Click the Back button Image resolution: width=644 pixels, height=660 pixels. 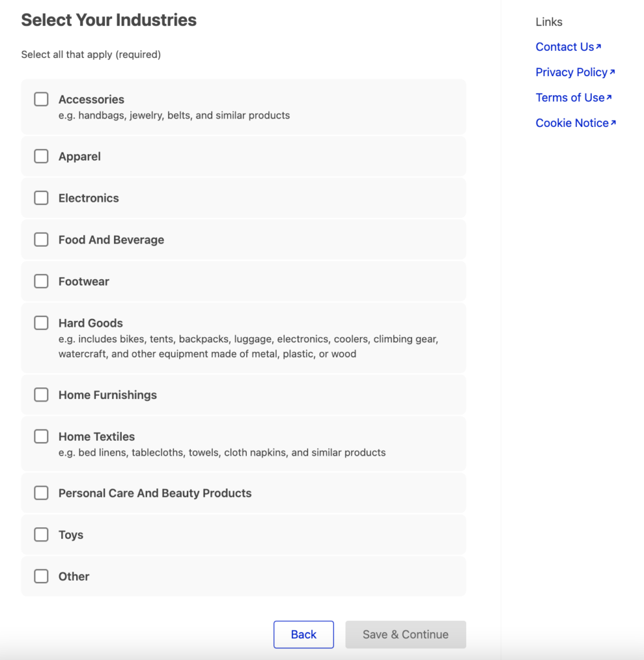304,634
